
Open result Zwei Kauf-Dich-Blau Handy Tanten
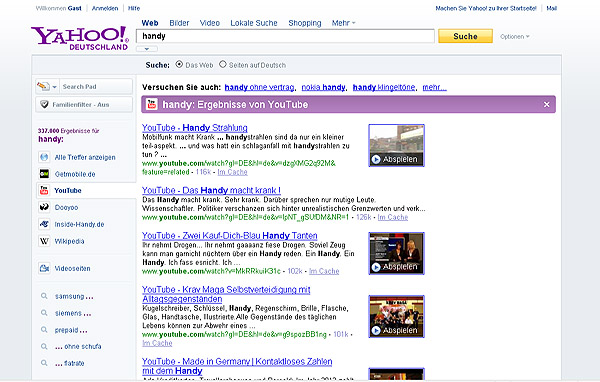coord(230,235)
